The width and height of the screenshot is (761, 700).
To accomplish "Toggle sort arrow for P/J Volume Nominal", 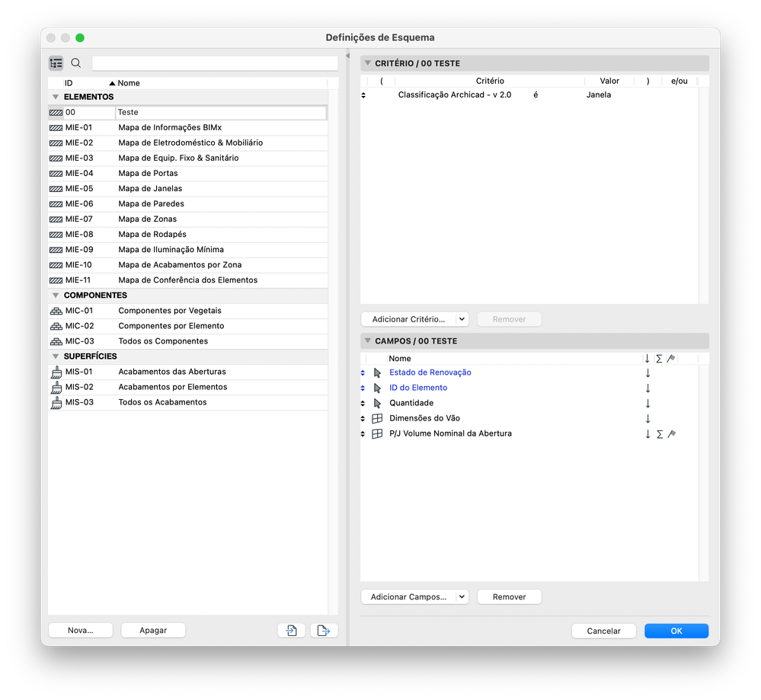I will coord(648,434).
